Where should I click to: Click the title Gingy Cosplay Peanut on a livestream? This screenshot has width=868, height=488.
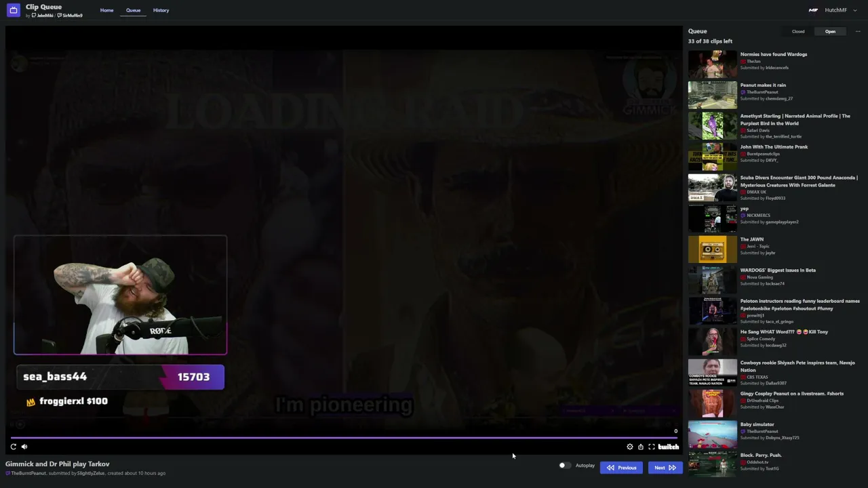coord(792,394)
